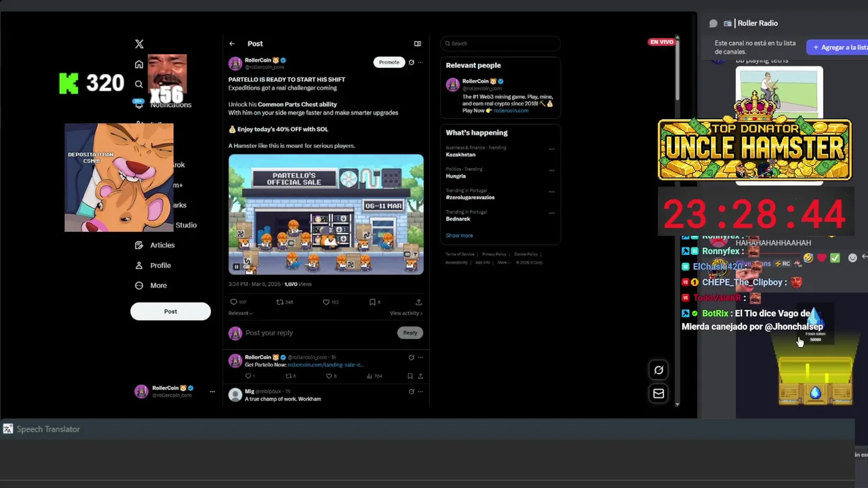Open options for the Kazakhstan trend
The width and height of the screenshot is (868, 488).
point(551,148)
